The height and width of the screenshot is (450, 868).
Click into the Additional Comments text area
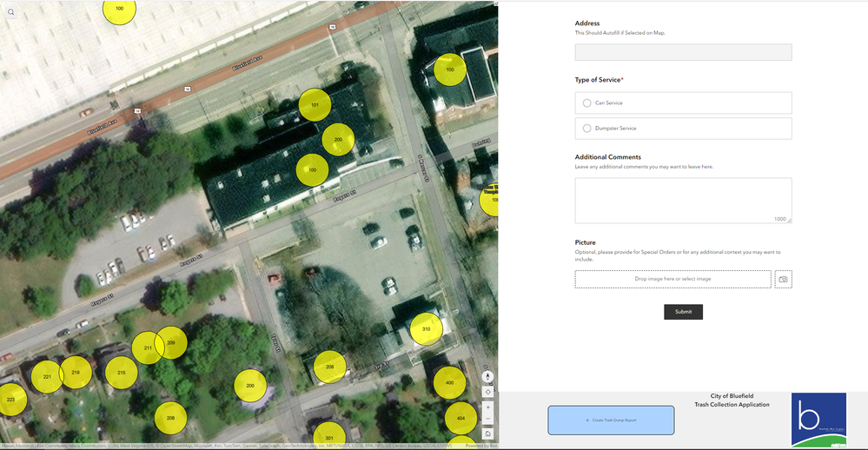[683, 201]
